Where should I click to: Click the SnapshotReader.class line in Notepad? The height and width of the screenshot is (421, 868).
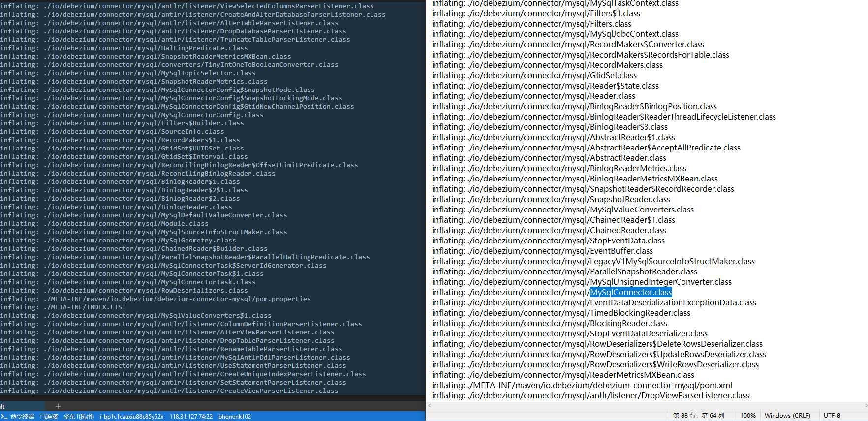pyautogui.click(x=551, y=199)
